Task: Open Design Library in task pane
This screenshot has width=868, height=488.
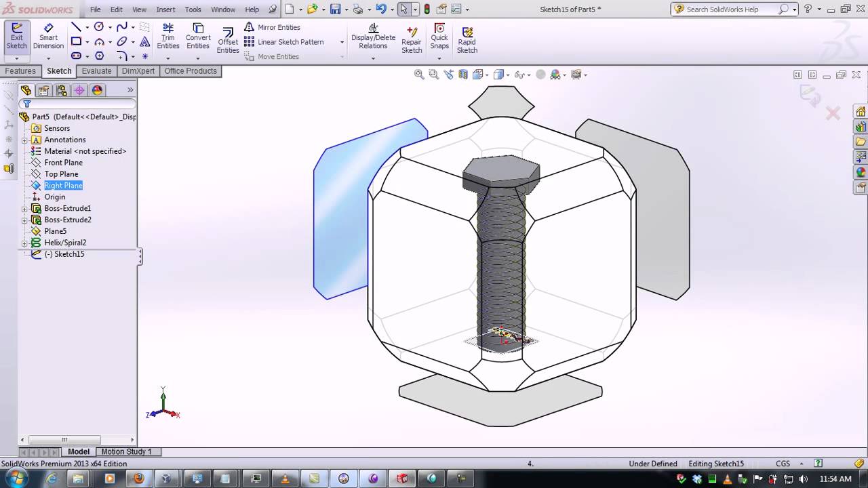Action: (x=861, y=127)
